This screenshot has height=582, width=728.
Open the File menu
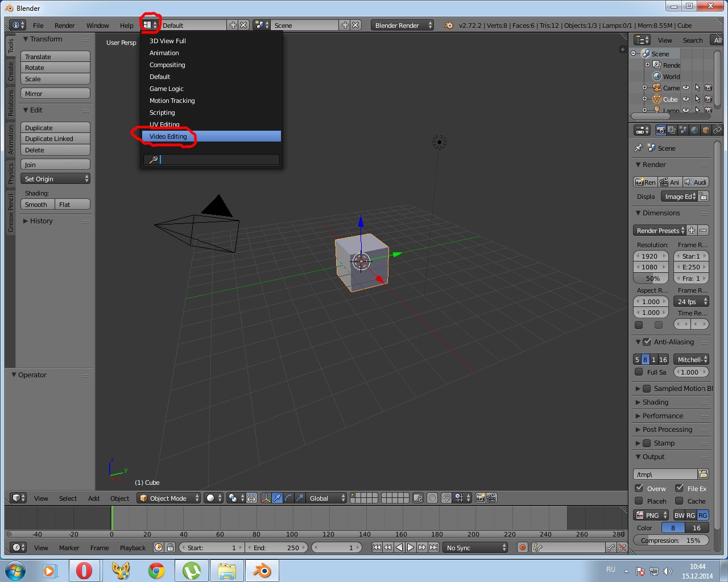tap(38, 25)
